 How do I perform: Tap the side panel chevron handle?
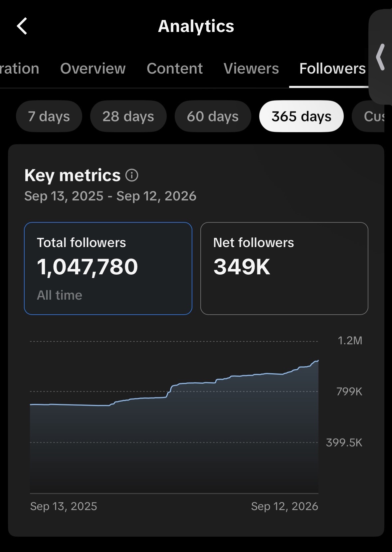381,57
